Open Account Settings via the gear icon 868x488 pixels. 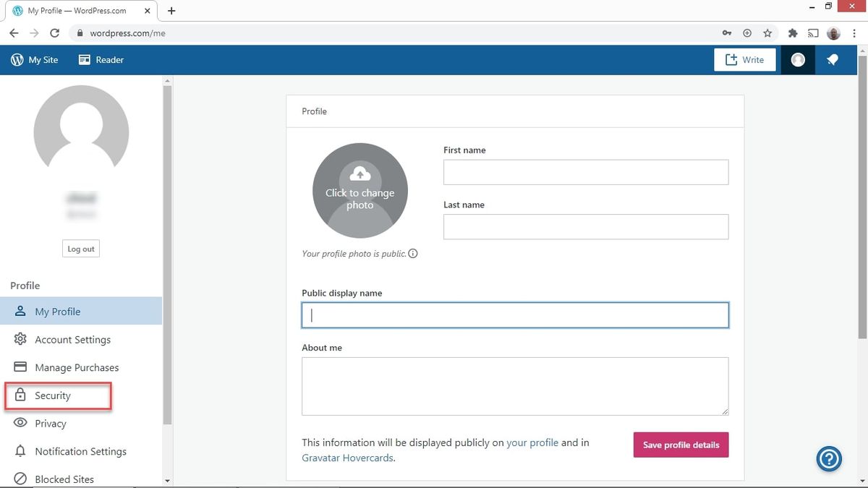(x=20, y=339)
